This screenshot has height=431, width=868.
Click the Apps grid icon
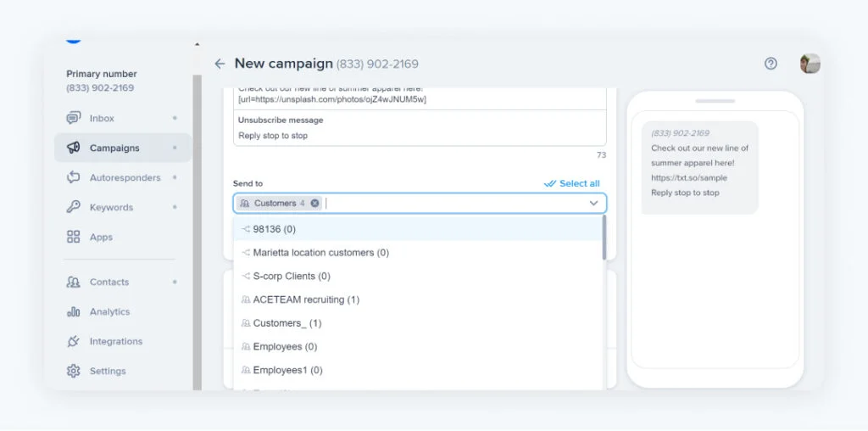(74, 237)
